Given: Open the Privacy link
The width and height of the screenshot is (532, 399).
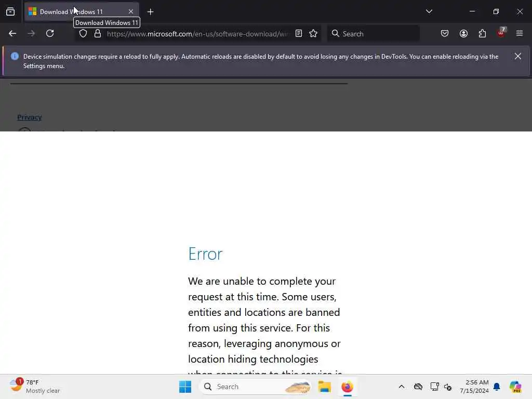Looking at the screenshot, I should pos(30,117).
